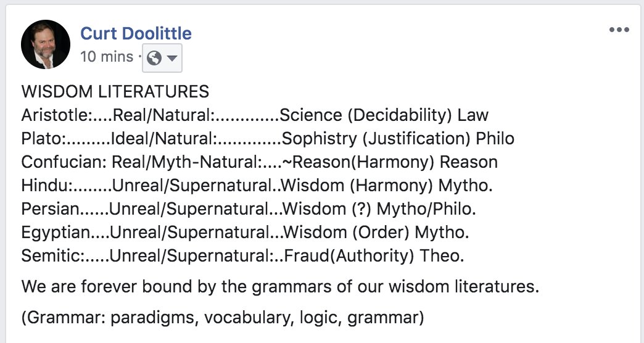Click the Curt Doolittle author name

pyautogui.click(x=136, y=33)
